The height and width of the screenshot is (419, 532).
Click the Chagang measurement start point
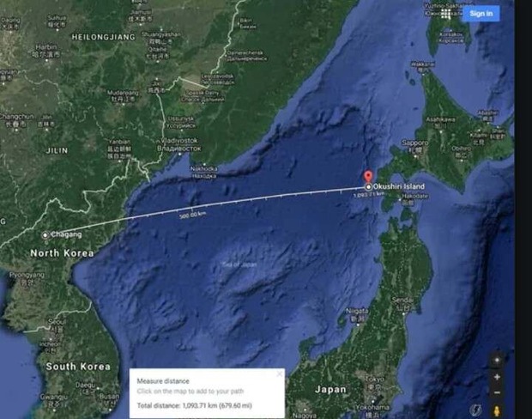click(45, 235)
